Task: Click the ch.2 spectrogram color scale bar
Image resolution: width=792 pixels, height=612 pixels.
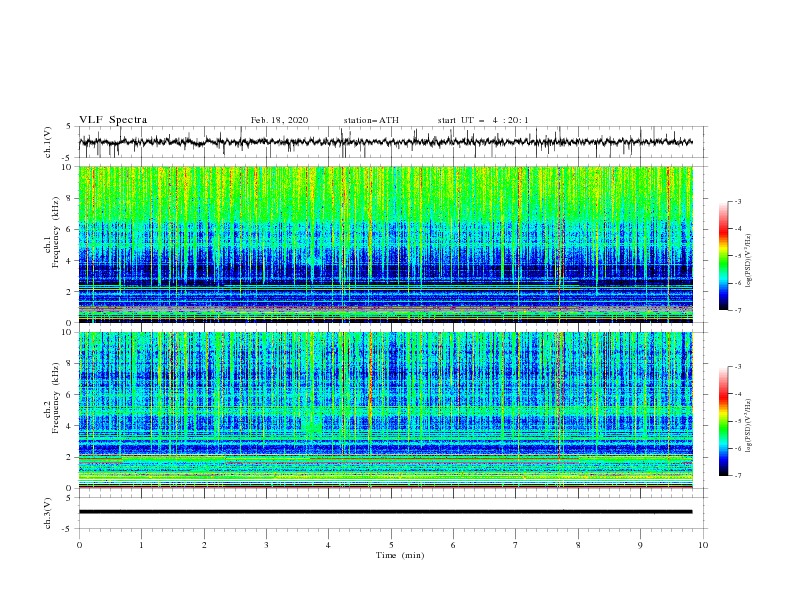Action: coord(723,421)
